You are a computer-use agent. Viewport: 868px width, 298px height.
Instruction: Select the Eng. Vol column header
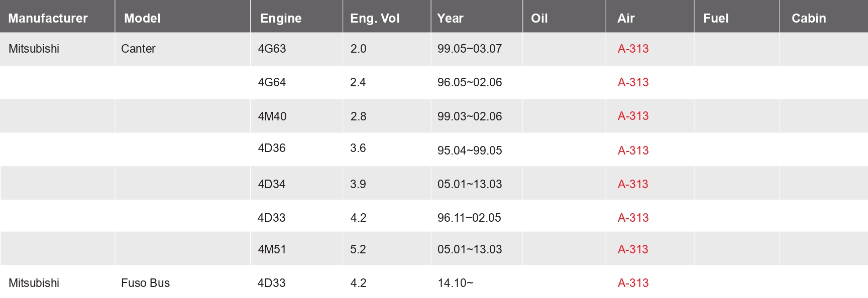pos(375,19)
